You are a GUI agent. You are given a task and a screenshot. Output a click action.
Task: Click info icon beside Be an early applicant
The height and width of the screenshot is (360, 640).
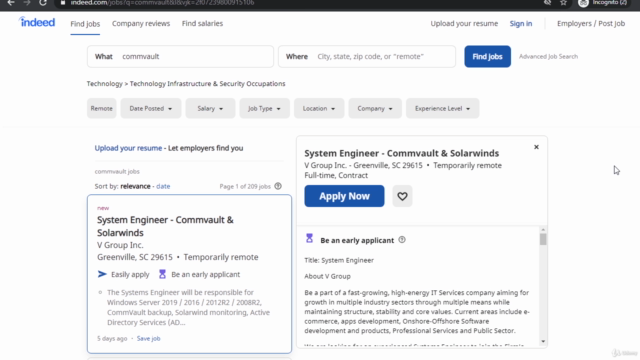(402, 240)
